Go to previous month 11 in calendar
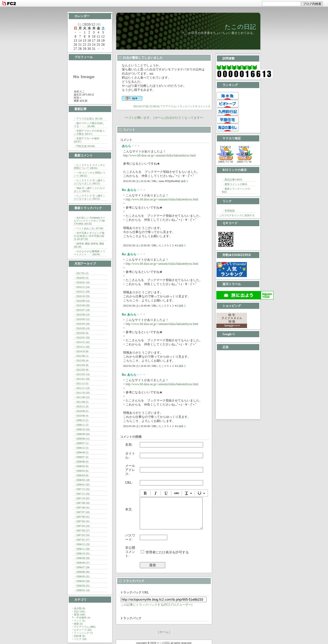The width and height of the screenshot is (328, 644). tap(79, 25)
